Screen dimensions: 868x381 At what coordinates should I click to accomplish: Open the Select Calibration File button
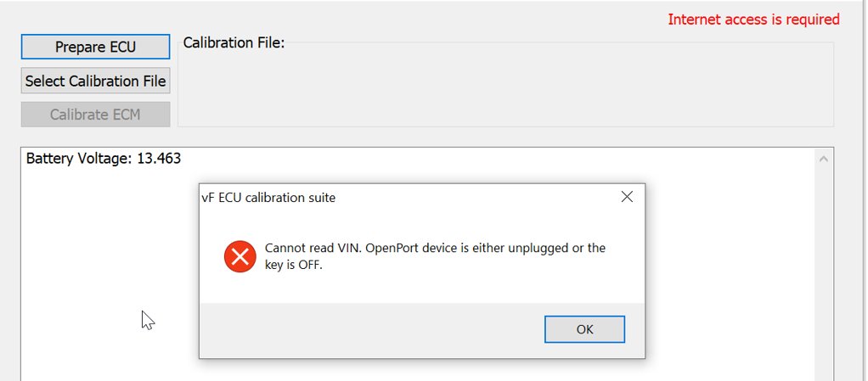pos(95,81)
